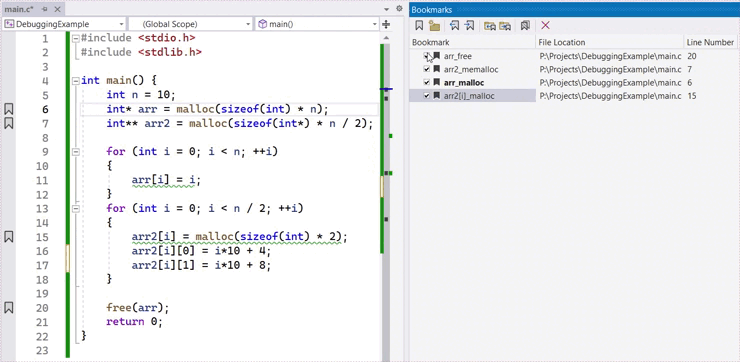Collapse the #include block on line 1
This screenshot has height=362, width=740.
(76, 39)
